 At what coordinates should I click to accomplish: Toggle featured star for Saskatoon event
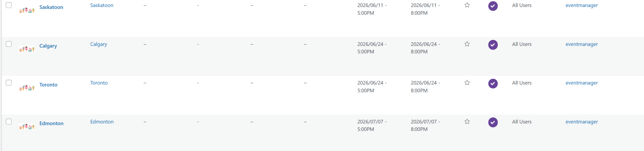click(x=467, y=5)
